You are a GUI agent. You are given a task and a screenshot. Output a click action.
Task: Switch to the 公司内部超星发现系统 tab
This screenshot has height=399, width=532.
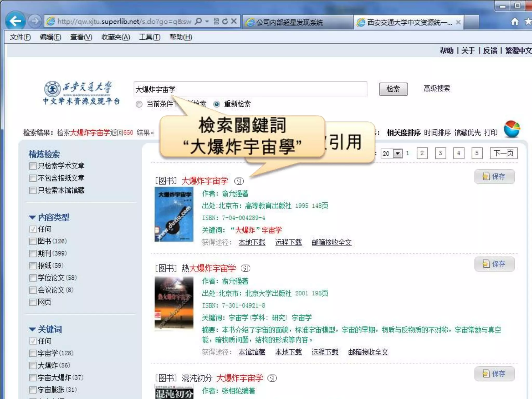point(289,22)
